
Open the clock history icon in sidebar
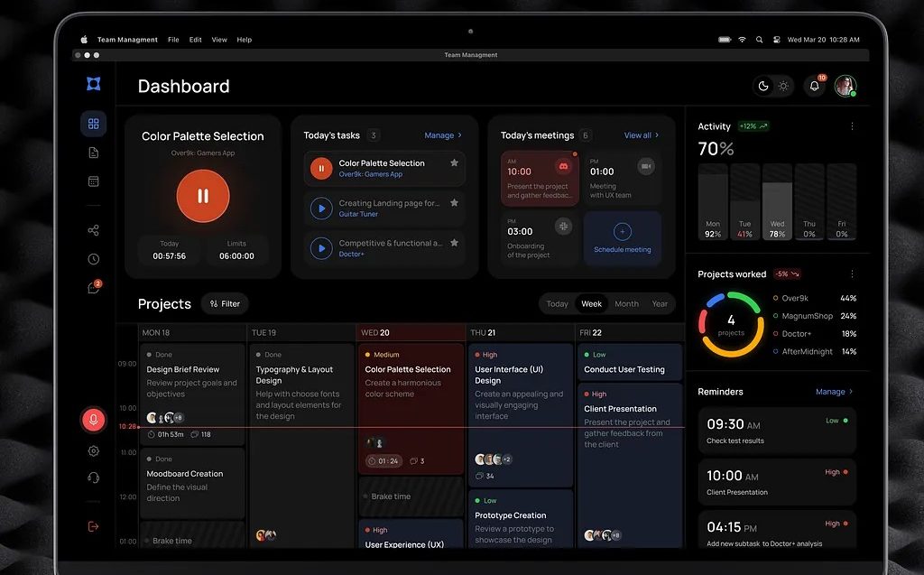(x=93, y=259)
